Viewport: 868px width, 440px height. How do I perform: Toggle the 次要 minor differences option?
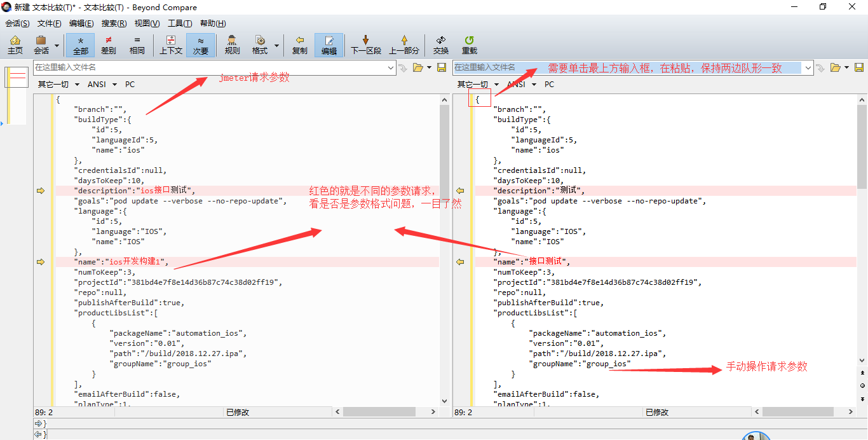[x=201, y=45]
